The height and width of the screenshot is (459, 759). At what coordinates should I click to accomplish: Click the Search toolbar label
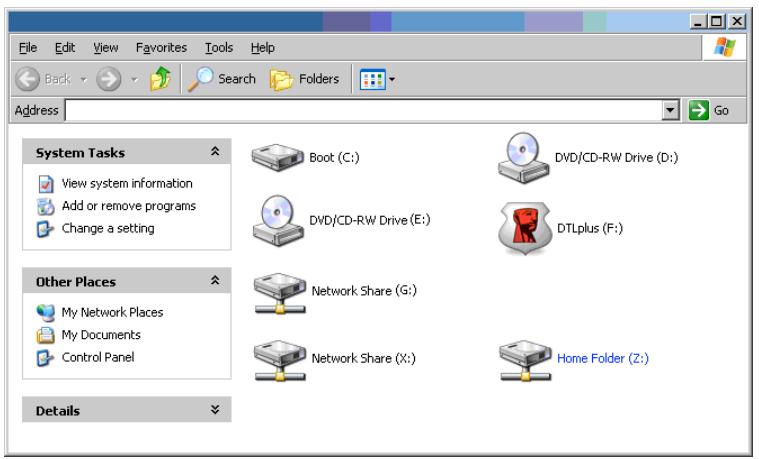coord(237,79)
